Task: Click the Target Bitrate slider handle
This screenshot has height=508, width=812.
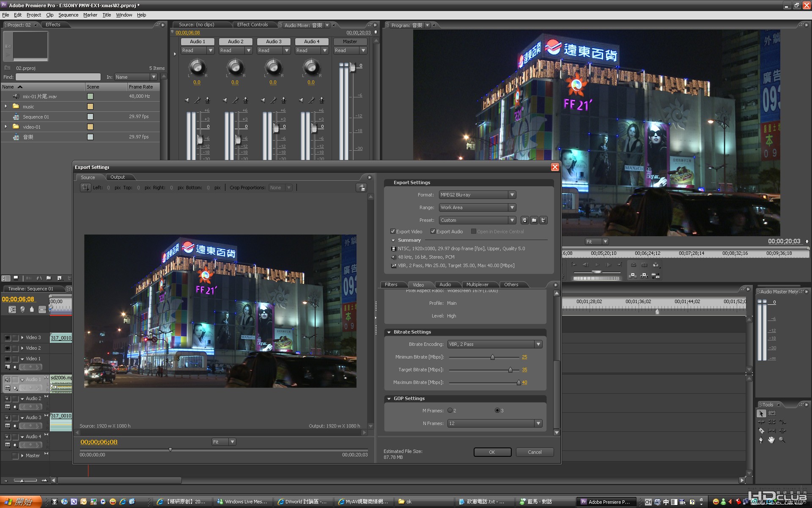Action: 510,370
